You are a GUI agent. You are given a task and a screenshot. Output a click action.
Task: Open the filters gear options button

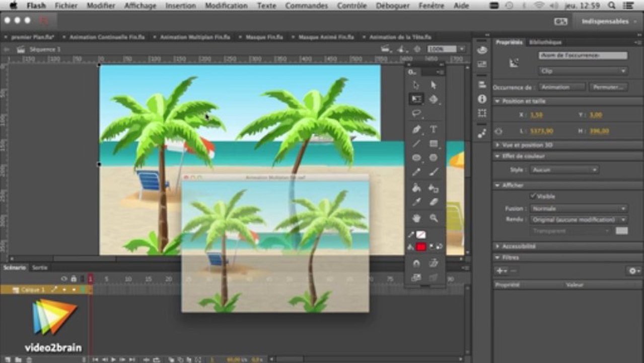click(x=633, y=271)
